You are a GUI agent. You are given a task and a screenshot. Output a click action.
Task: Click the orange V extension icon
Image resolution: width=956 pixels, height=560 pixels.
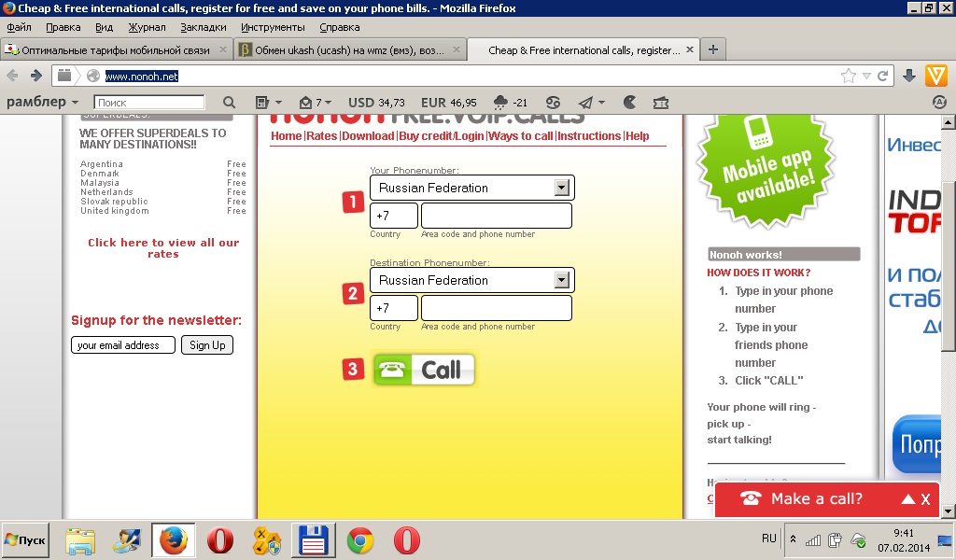tap(935, 76)
